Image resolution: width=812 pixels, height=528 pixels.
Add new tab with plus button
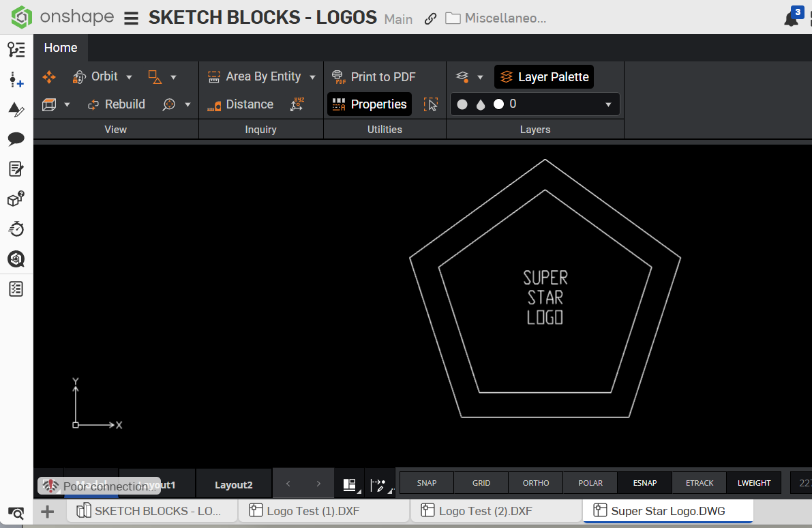[47, 512]
